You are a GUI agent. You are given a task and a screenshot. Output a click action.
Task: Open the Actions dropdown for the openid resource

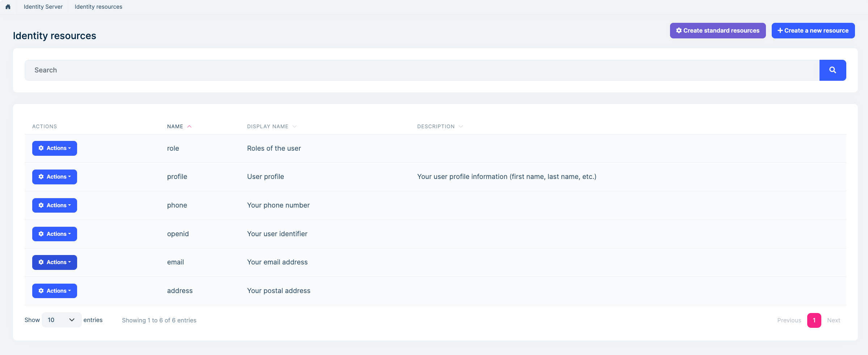coord(54,234)
